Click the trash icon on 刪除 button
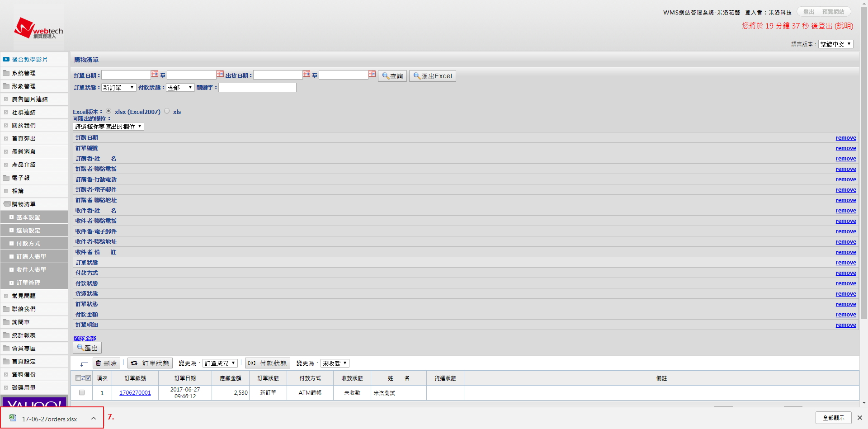Screen dimensions: 868x429 99,363
